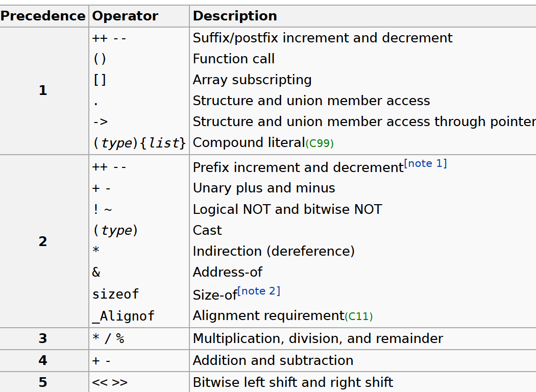The width and height of the screenshot is (536, 392).
Task: Click 'Function call' description
Action: (x=234, y=59)
